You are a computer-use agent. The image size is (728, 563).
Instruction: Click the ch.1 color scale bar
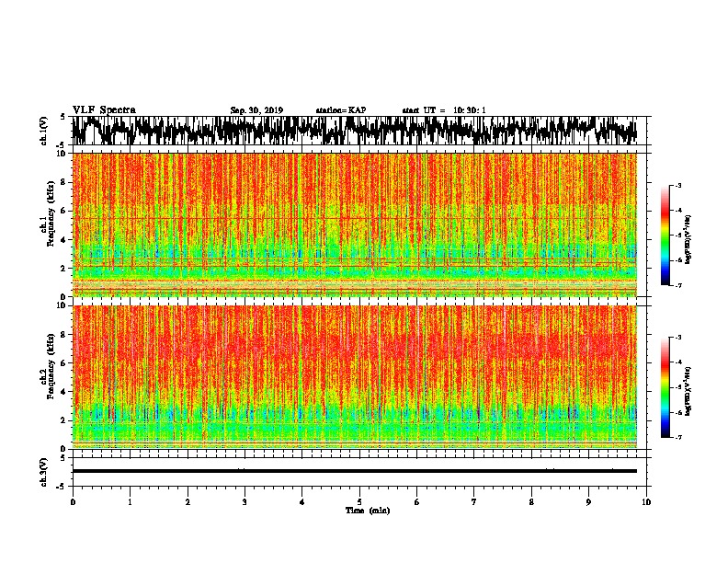[x=665, y=236]
